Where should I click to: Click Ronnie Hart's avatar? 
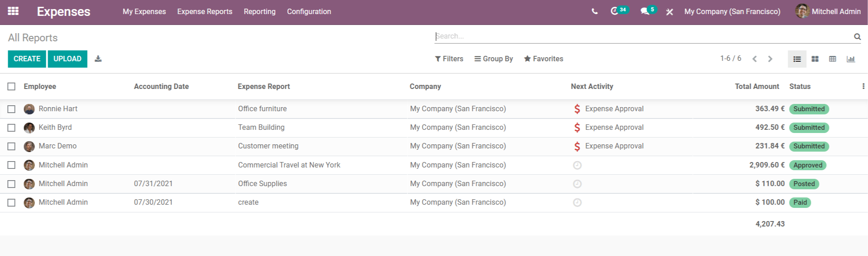pyautogui.click(x=29, y=109)
